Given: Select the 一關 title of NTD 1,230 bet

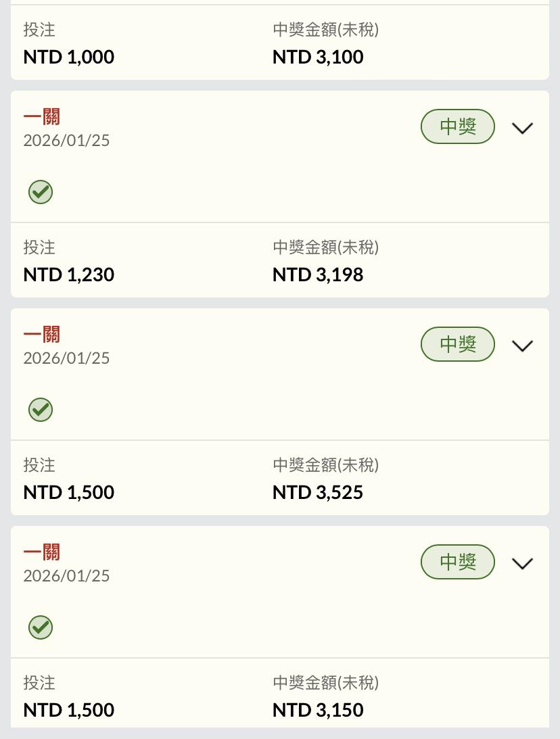Looking at the screenshot, I should (42, 117).
